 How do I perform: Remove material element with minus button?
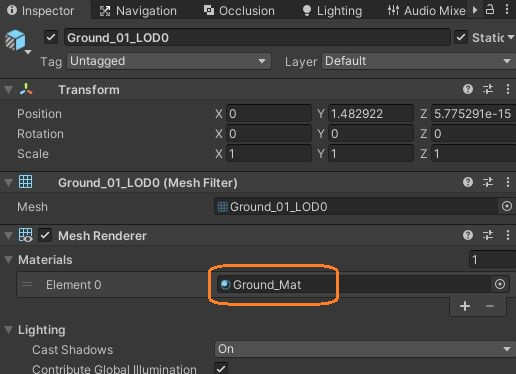tap(490, 306)
